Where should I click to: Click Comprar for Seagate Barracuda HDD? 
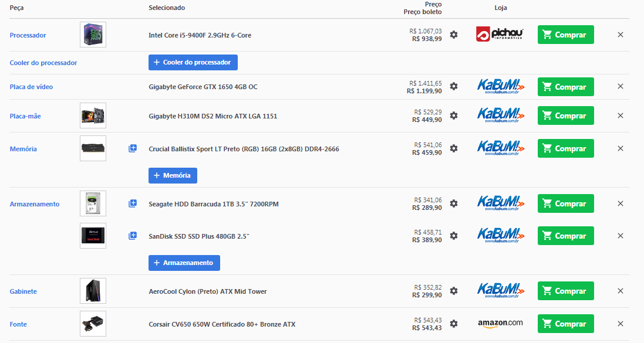pos(565,203)
